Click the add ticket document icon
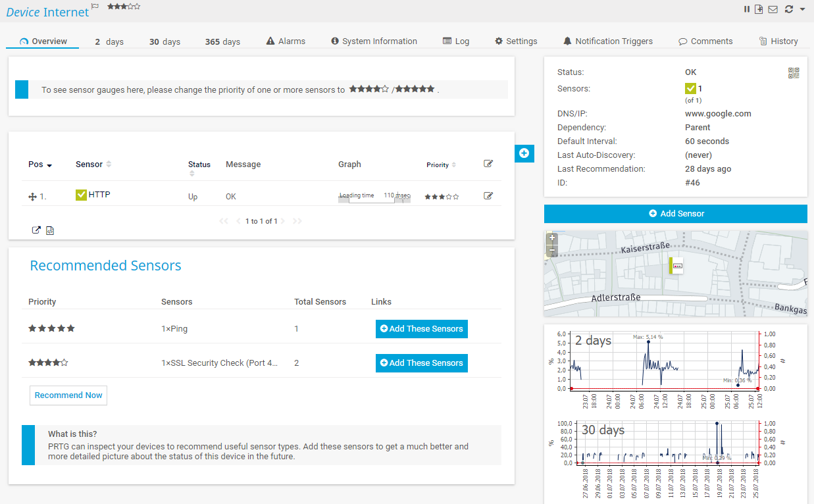The width and height of the screenshot is (814, 504). click(x=759, y=9)
